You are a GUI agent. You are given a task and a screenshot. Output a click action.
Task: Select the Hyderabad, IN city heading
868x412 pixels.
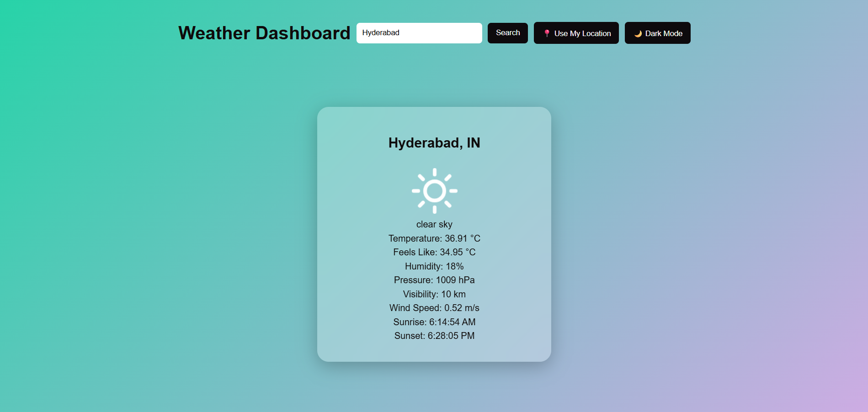click(x=434, y=143)
